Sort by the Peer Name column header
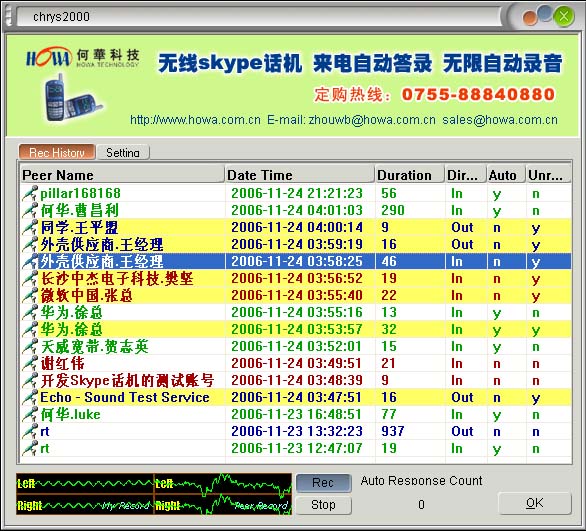Viewport: 586px width, 531px height. [x=122, y=175]
